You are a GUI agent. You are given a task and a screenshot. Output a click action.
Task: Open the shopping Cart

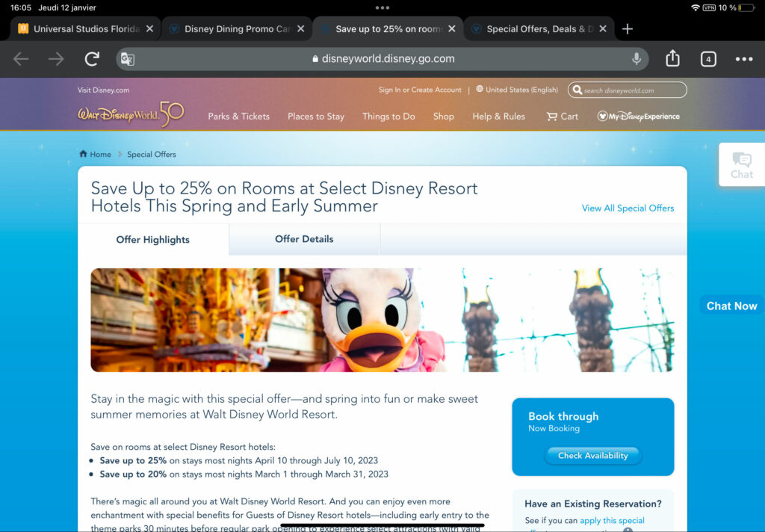point(562,116)
